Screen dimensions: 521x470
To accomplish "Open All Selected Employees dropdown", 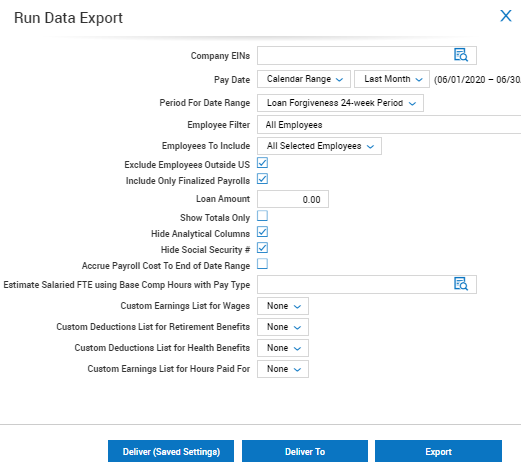I will pyautogui.click(x=319, y=146).
